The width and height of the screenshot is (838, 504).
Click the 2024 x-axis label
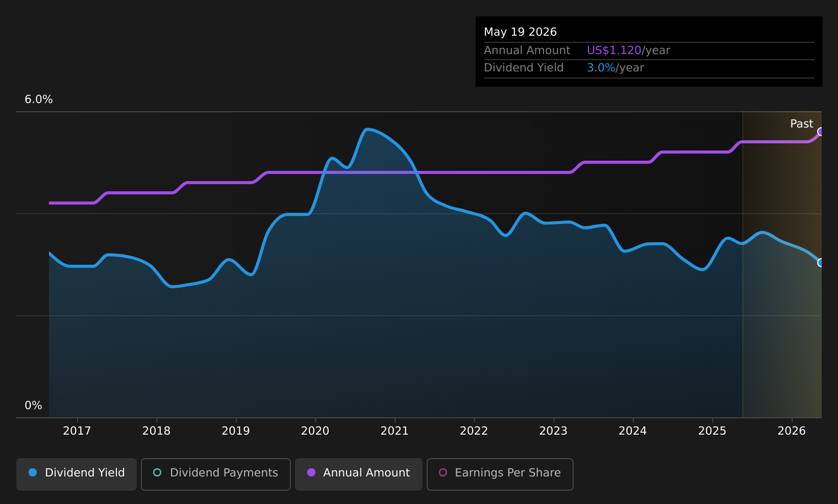pos(633,431)
